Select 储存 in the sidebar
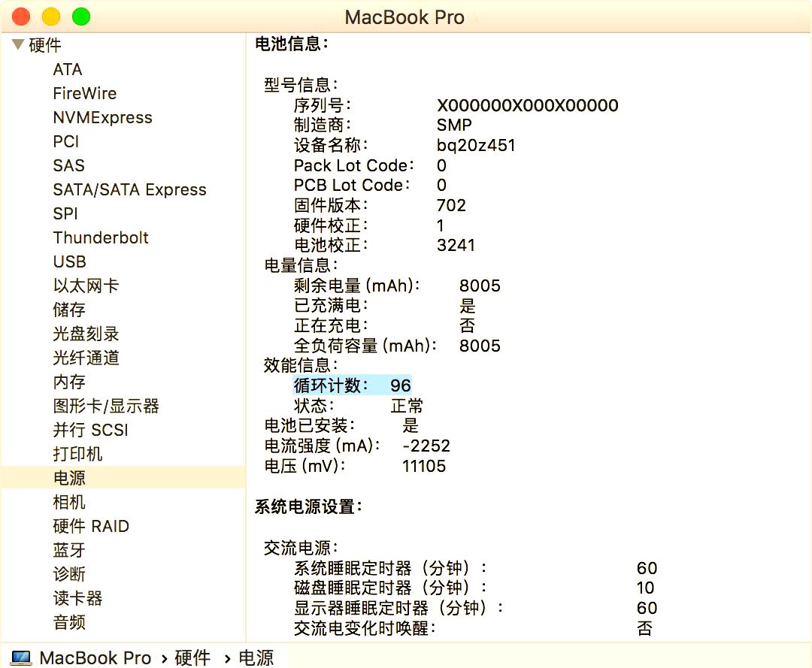 point(69,310)
